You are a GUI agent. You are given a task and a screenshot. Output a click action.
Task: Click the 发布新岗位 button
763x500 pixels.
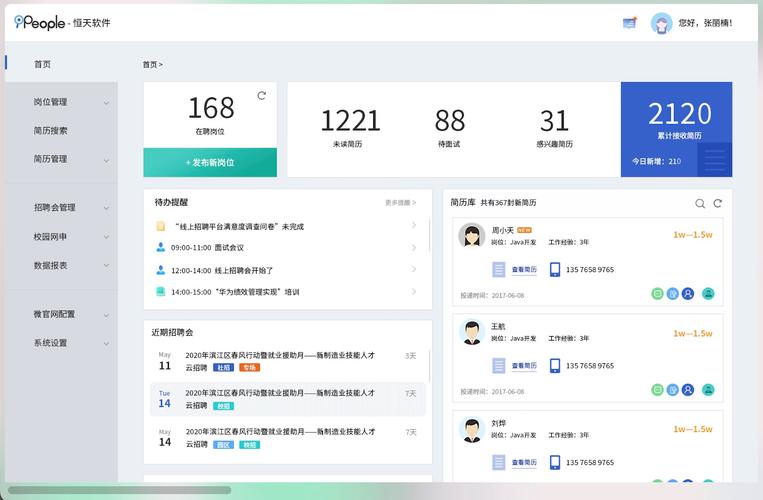[x=210, y=162]
